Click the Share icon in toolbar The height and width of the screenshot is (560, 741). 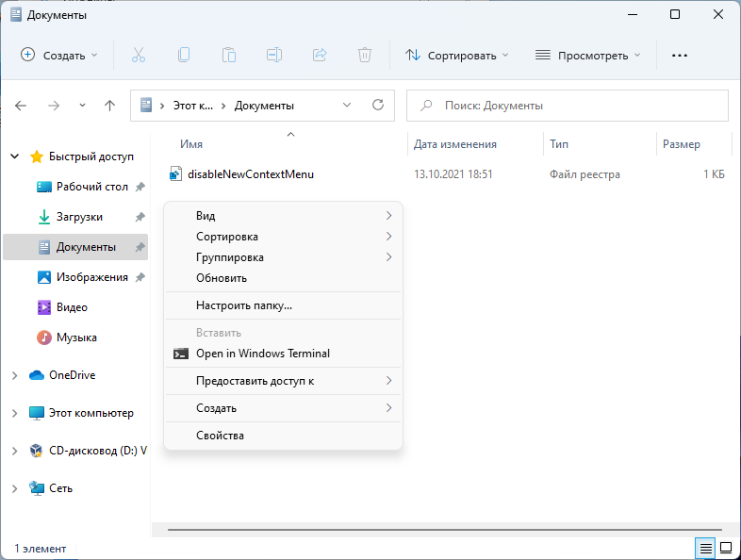pos(320,56)
